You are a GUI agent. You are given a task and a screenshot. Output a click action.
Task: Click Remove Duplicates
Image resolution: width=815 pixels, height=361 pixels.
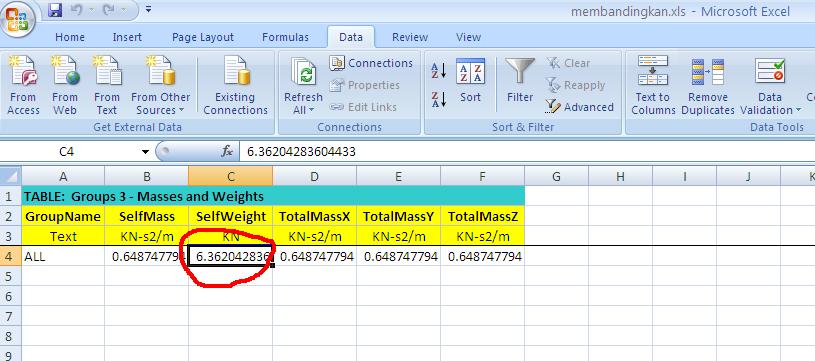pyautogui.click(x=708, y=86)
